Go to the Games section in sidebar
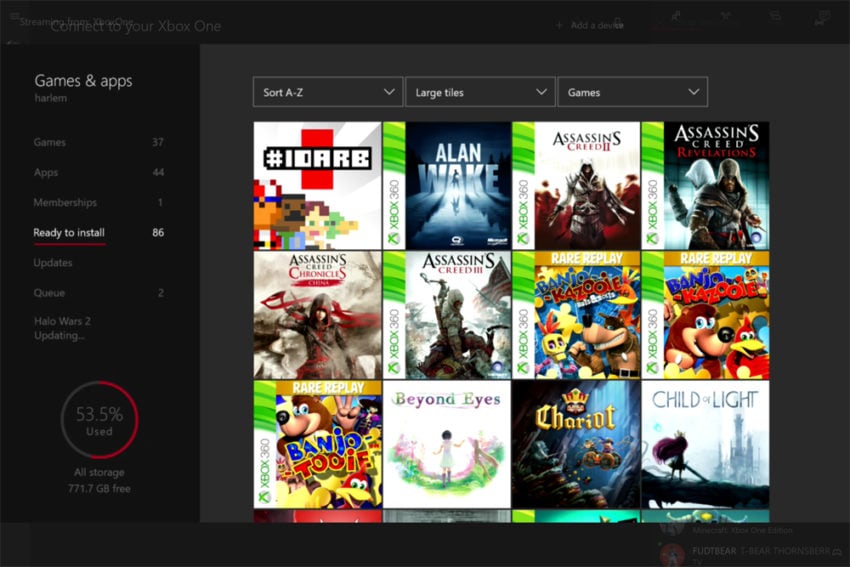This screenshot has width=850, height=567. [x=98, y=142]
